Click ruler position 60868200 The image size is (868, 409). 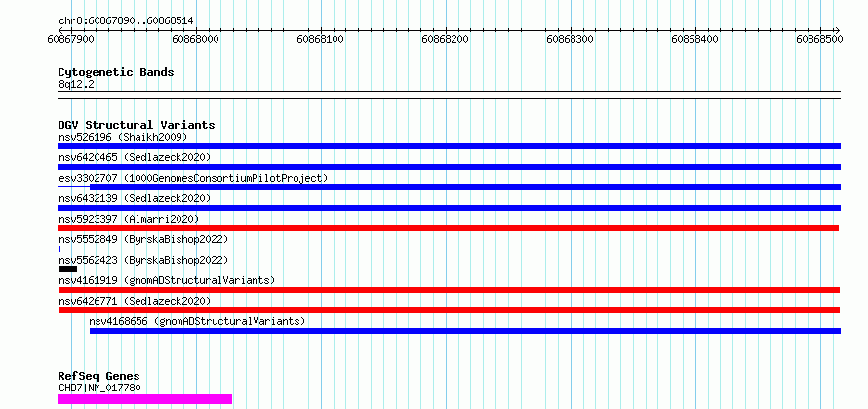445,39
